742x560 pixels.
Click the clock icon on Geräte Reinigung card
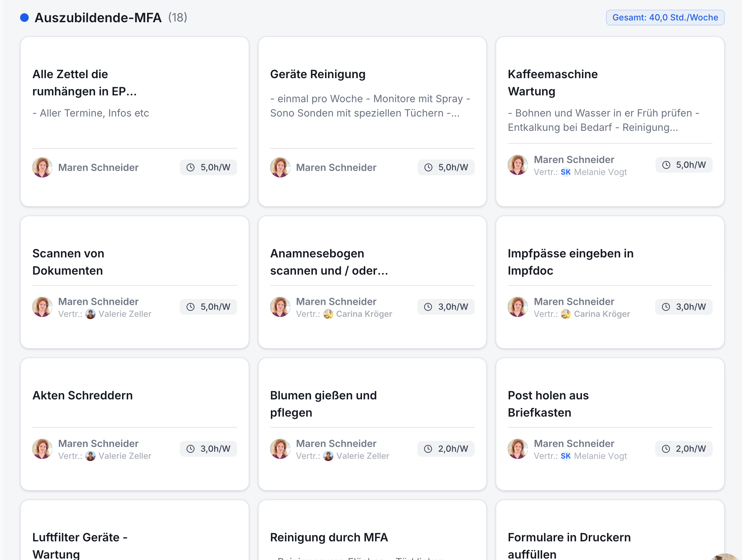tap(428, 167)
